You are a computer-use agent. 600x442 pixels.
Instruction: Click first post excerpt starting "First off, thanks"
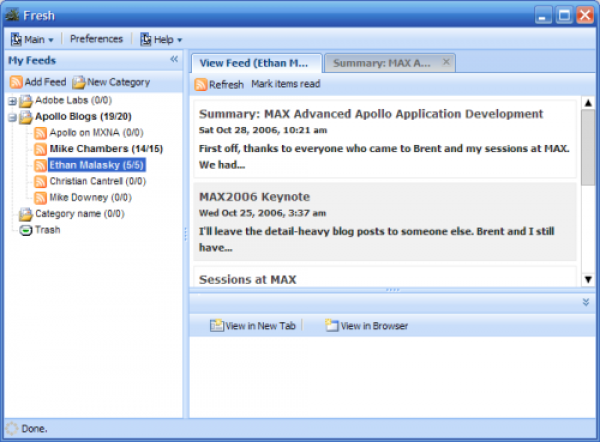click(384, 157)
